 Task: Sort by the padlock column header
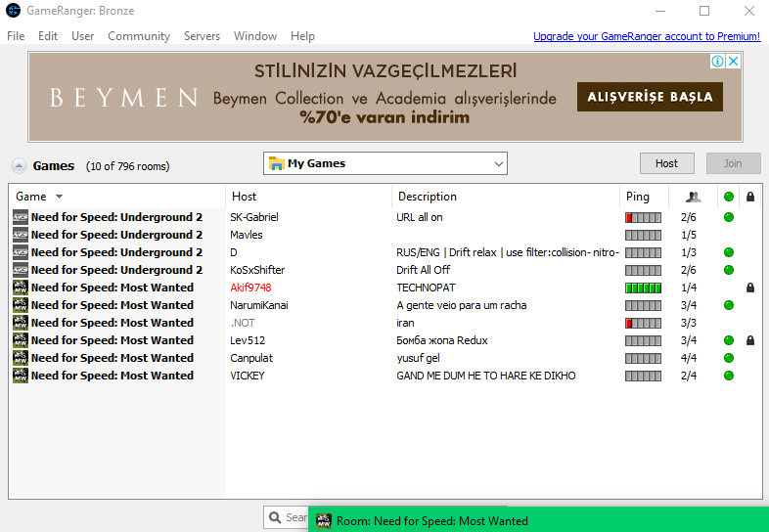(749, 198)
